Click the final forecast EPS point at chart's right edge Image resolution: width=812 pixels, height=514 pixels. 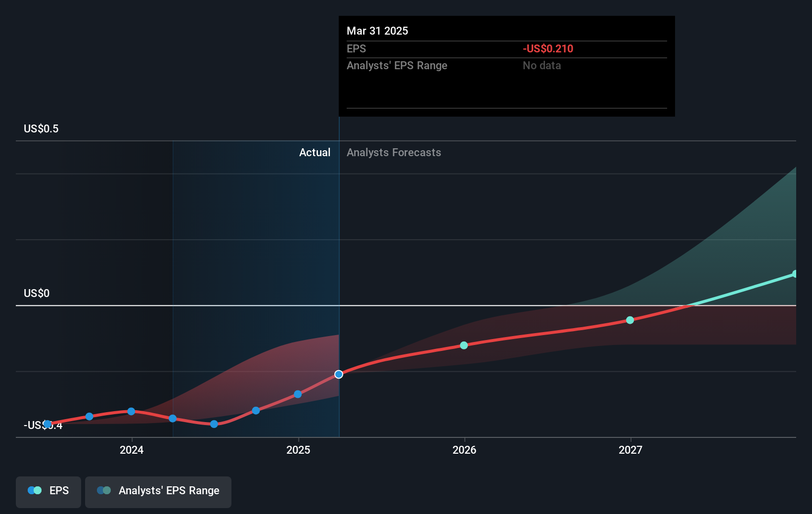tap(795, 274)
